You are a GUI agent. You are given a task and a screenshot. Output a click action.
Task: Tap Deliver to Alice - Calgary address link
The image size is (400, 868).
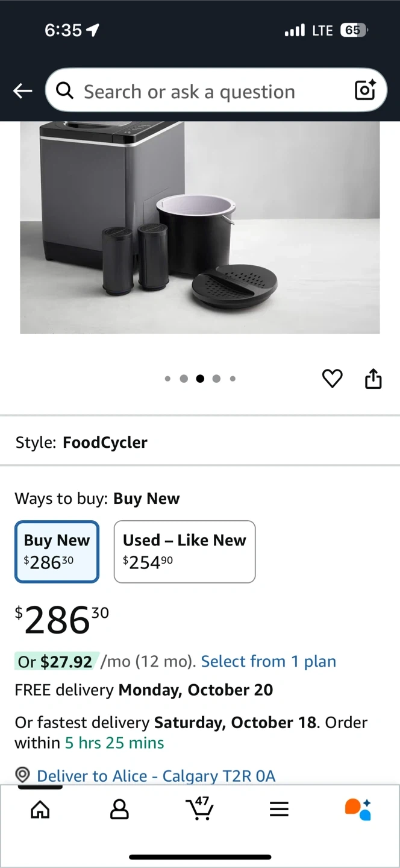[x=156, y=776]
